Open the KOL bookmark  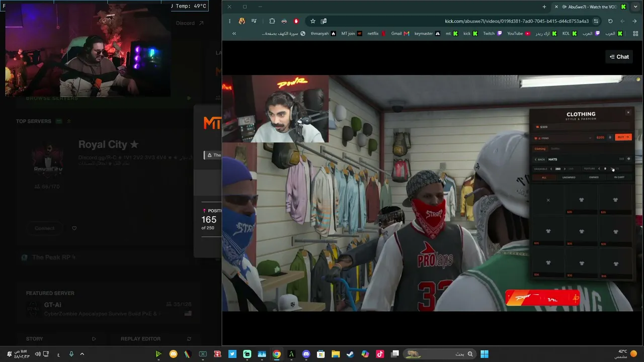pyautogui.click(x=571, y=34)
